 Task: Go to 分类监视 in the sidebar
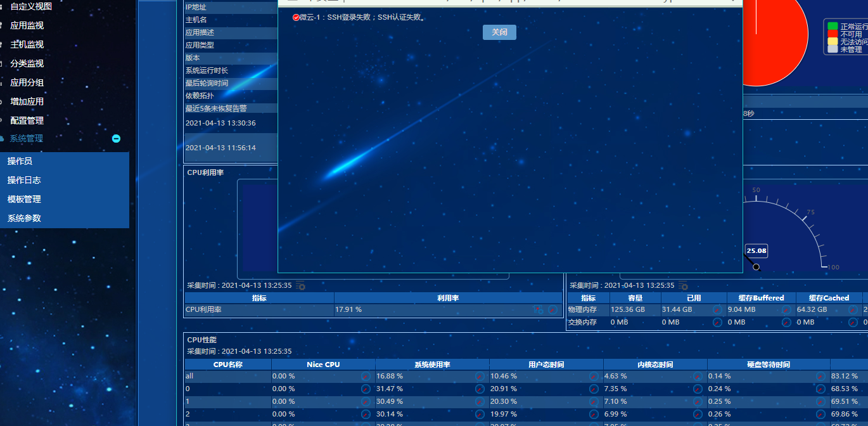pos(27,63)
